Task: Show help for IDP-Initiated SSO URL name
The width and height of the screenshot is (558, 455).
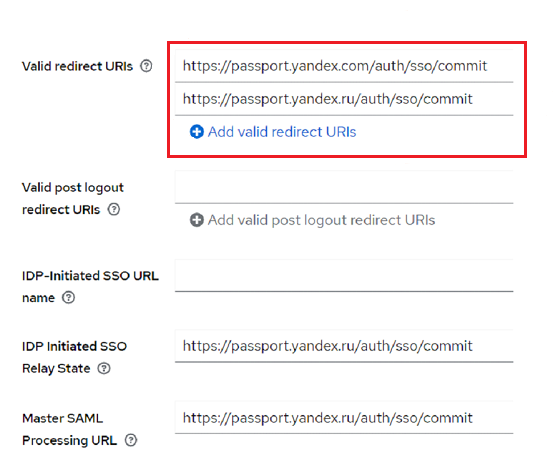Action: point(68,297)
